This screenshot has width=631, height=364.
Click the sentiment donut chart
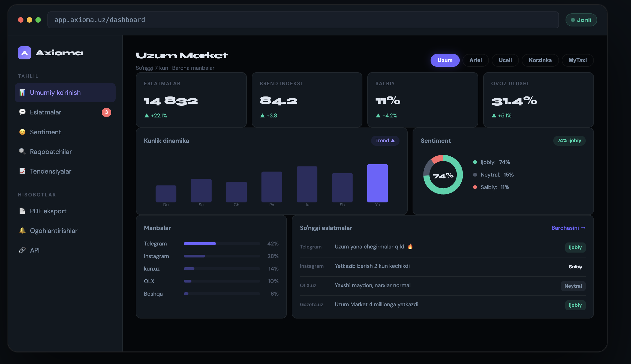[x=443, y=175]
